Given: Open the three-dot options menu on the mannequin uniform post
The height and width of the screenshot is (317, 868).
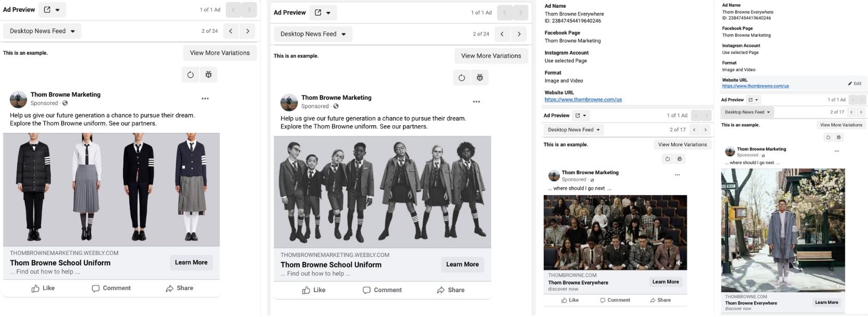Looking at the screenshot, I should coord(205,98).
